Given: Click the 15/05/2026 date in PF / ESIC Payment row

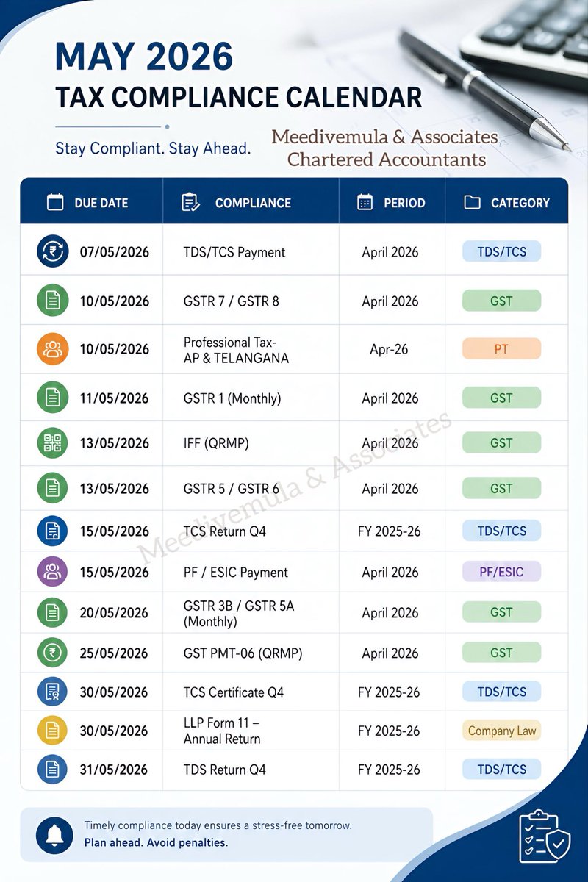Looking at the screenshot, I should point(115,573).
